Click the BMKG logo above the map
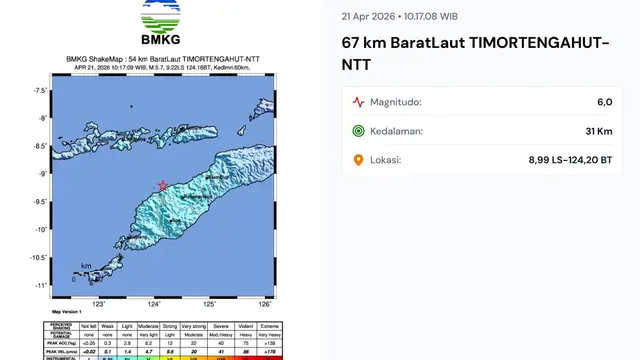 [161, 22]
